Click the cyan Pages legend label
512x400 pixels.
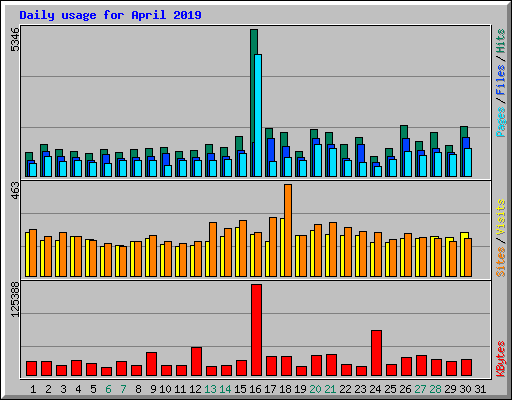tap(500, 122)
